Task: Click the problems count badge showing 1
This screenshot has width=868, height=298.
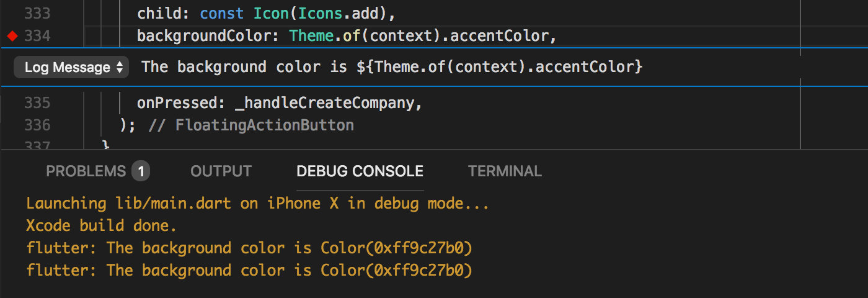Action: pyautogui.click(x=141, y=171)
